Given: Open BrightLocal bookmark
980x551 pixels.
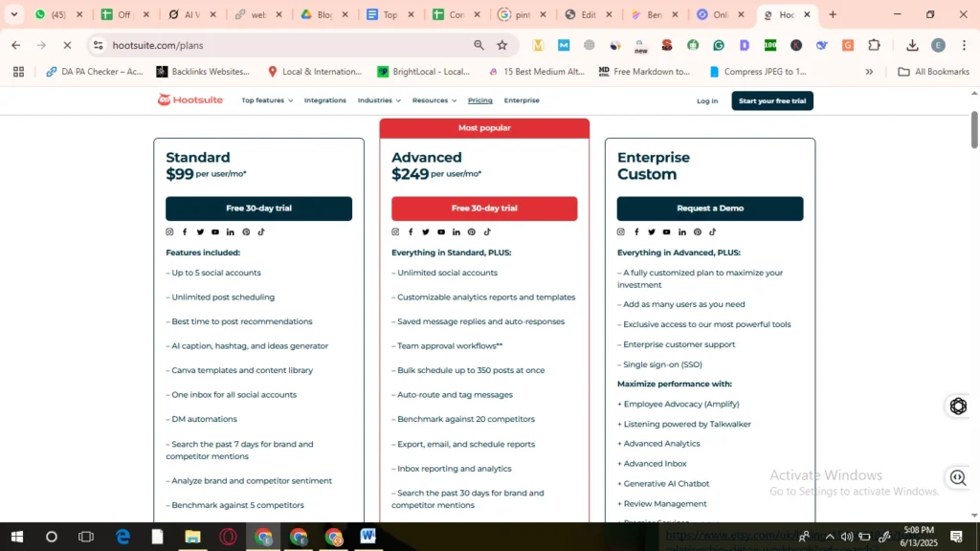Looking at the screenshot, I should pyautogui.click(x=424, y=72).
